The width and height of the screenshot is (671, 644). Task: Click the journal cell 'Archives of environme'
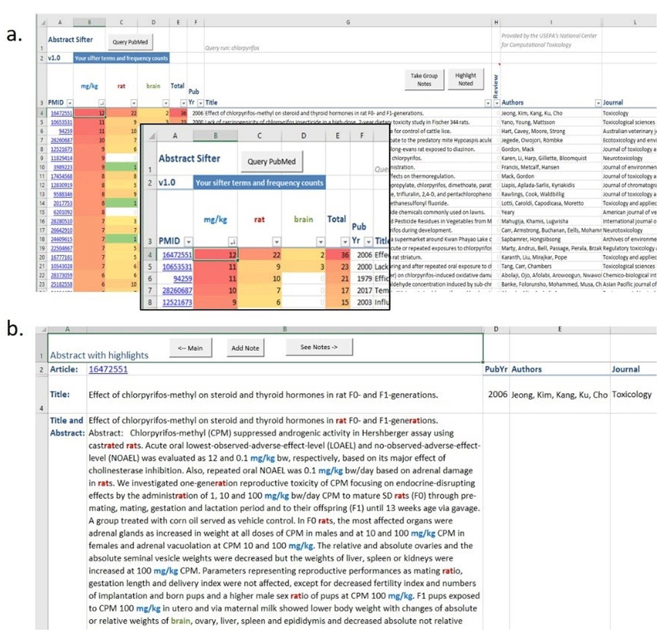629,239
